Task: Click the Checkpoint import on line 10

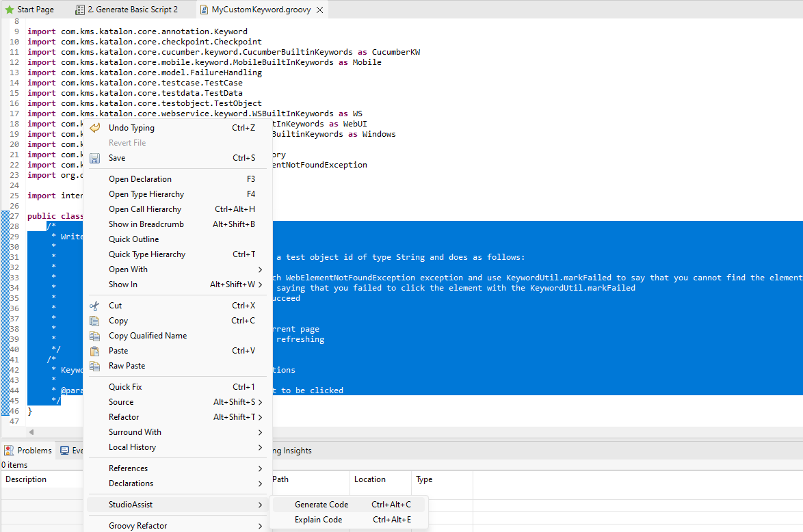Action: click(x=237, y=42)
